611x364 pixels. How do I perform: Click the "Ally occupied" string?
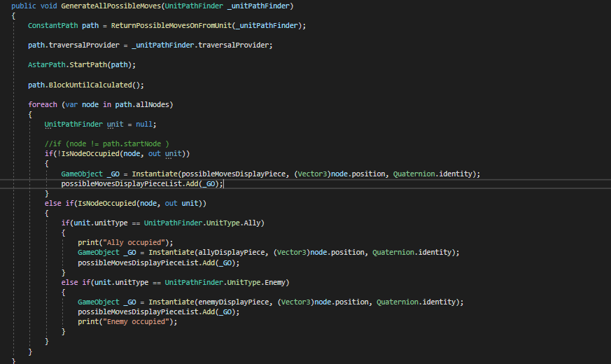tap(134, 242)
